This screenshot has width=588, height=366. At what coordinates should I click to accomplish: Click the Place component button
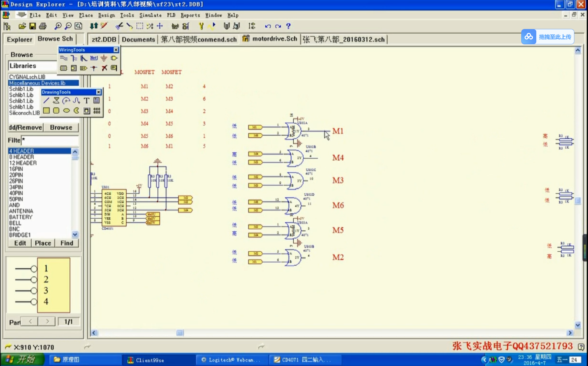tap(43, 243)
